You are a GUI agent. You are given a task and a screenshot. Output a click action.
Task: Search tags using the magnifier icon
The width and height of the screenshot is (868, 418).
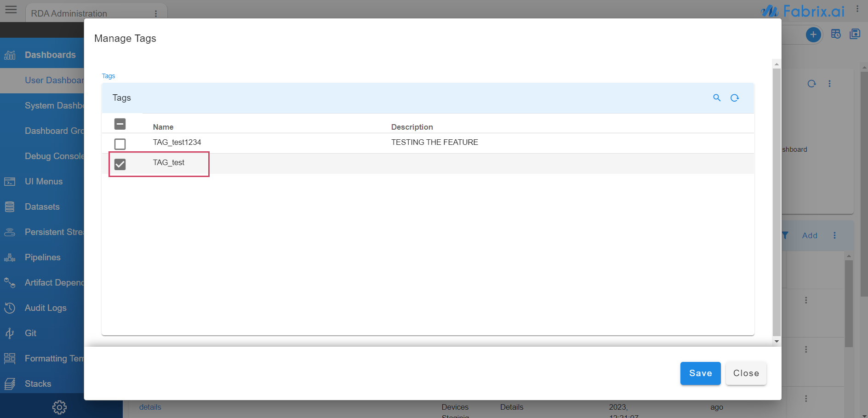pyautogui.click(x=717, y=97)
